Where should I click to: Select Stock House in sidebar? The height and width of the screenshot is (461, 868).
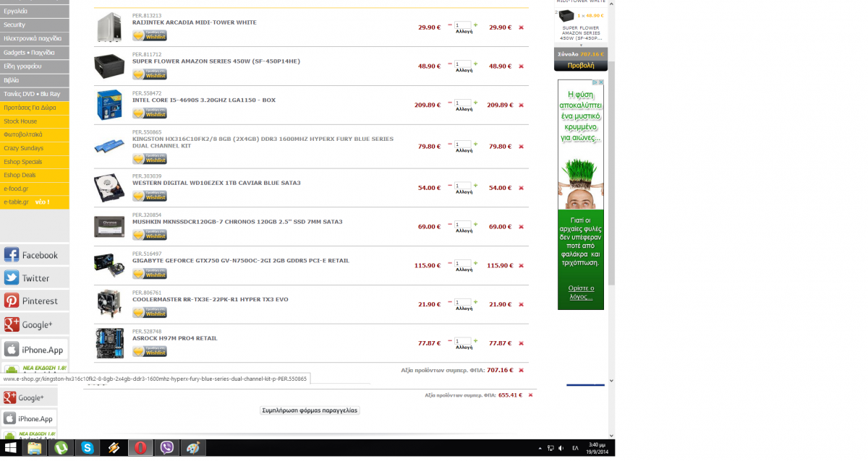[x=35, y=121]
